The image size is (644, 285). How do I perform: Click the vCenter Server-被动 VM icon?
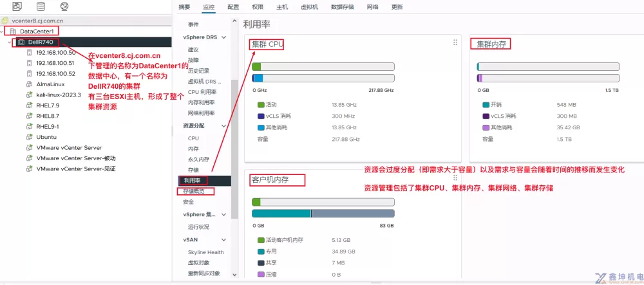(29, 158)
